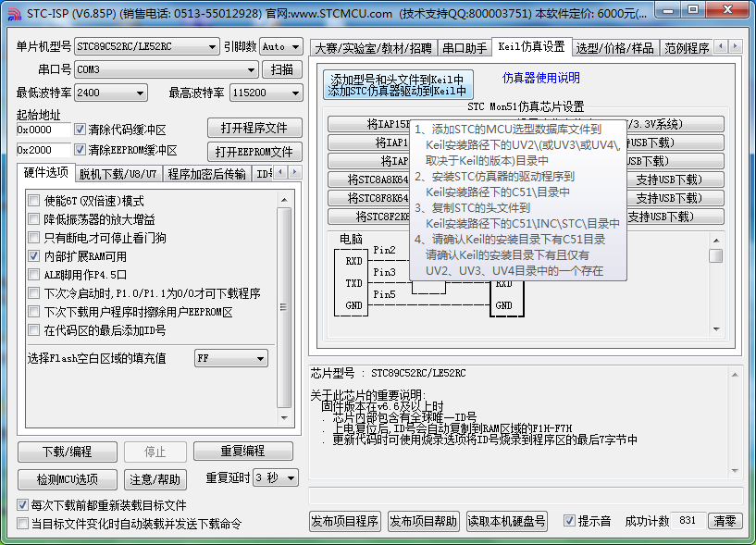Viewport: 756px width, 545px height.
Task: Open 选型/价格/样品 tab
Action: tap(615, 48)
